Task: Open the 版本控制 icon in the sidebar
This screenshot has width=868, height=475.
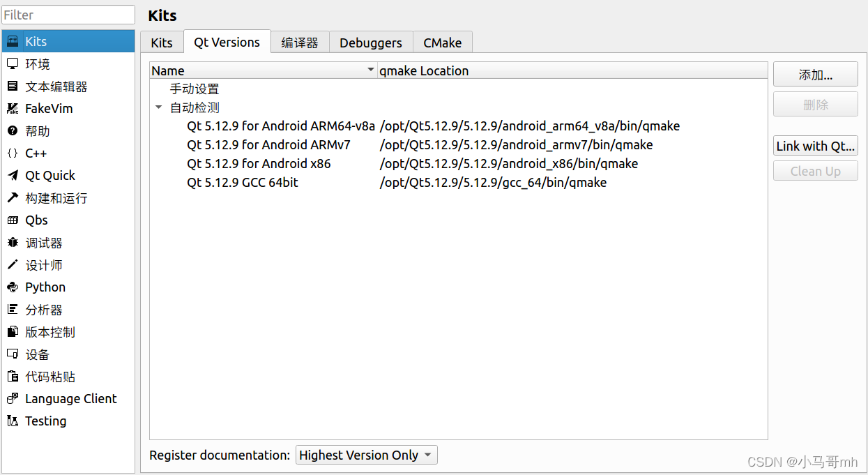Action: pos(13,332)
